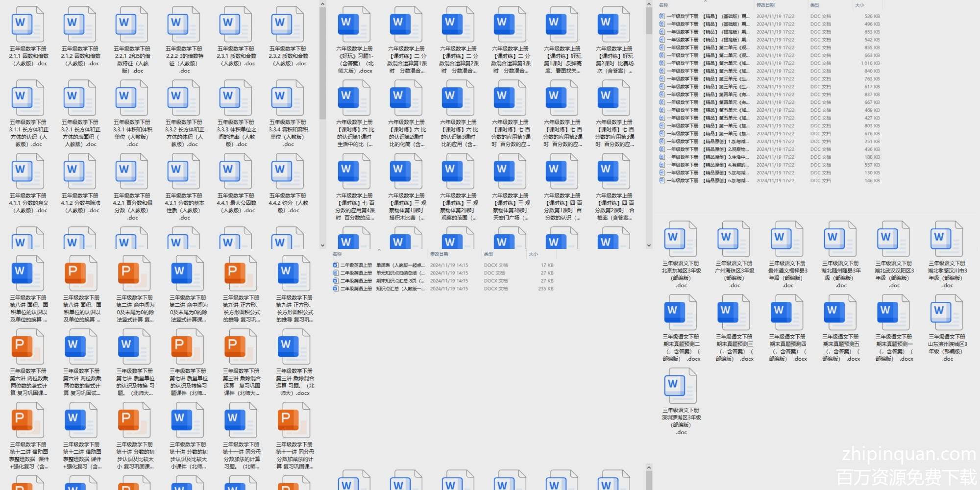Select 三年级语文下册 深圳罗湖区3年级 doc icon

point(681,386)
